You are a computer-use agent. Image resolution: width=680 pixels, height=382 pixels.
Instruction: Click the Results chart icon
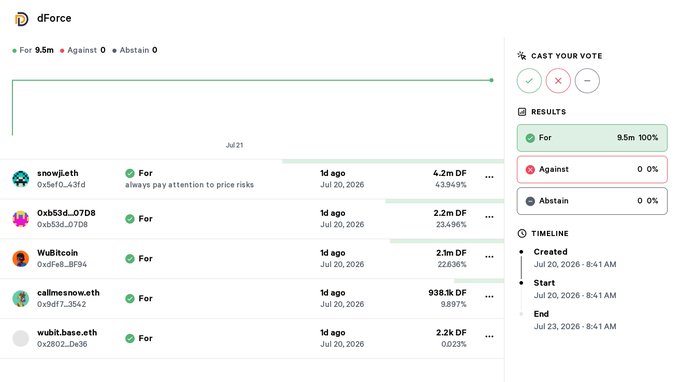[522, 112]
